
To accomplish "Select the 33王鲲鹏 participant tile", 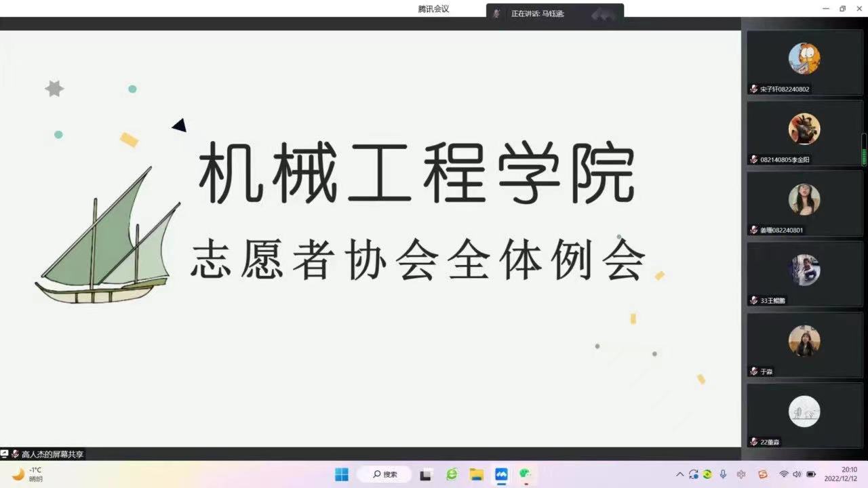I will 804,272.
